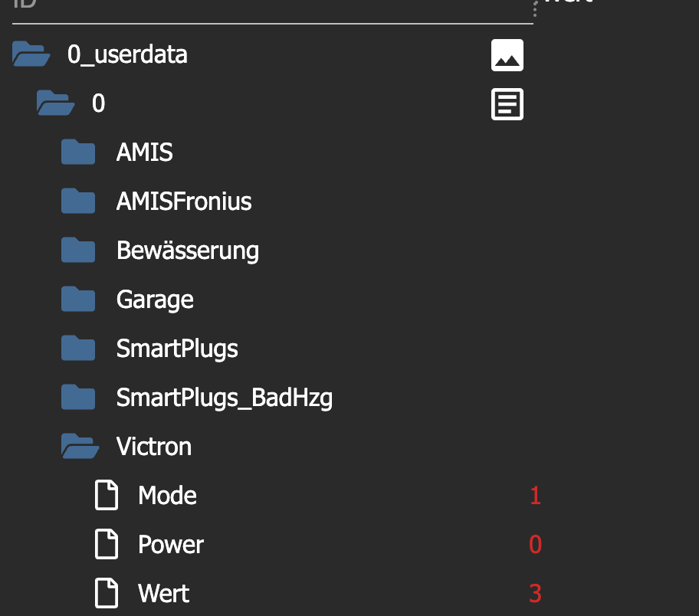Expand the Garage folder icon
The image size is (699, 616).
click(x=78, y=299)
